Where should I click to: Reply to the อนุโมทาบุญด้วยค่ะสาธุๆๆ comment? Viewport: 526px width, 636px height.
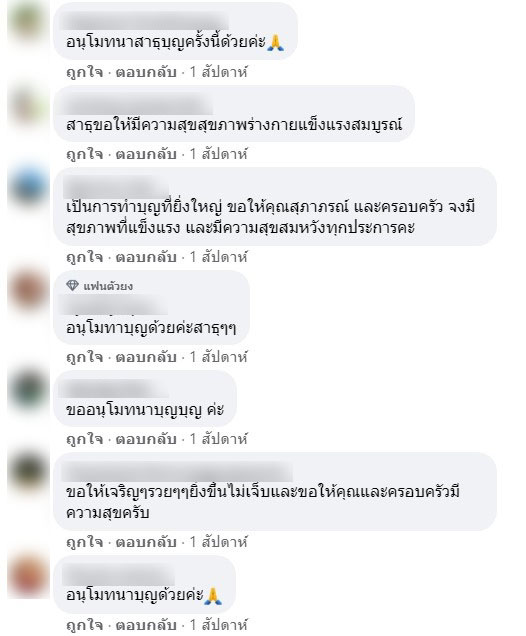[x=146, y=357]
